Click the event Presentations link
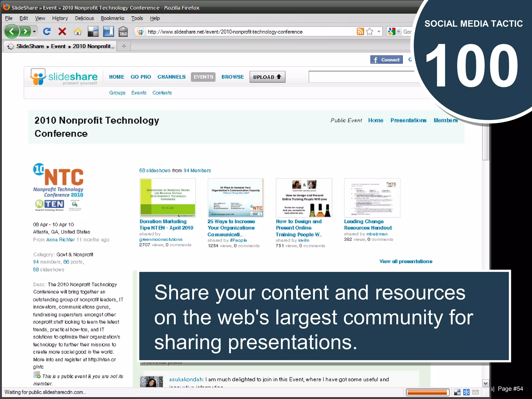 408,120
